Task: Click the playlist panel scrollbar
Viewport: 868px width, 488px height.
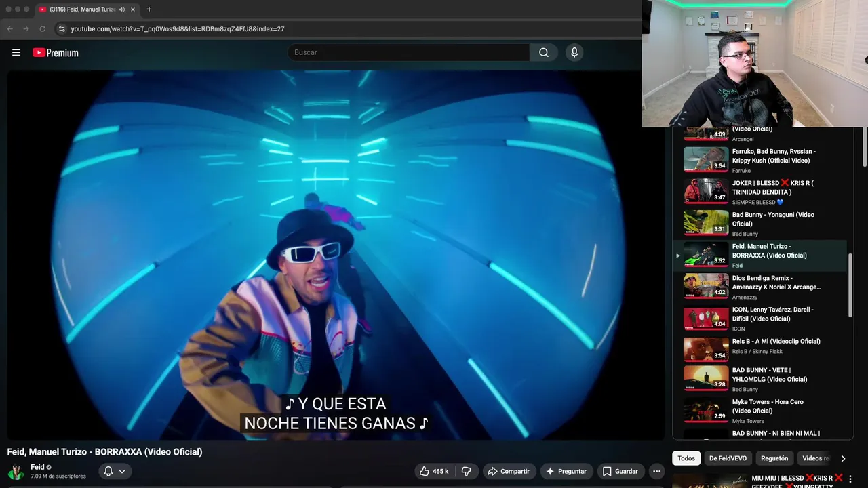Action: pos(850,285)
